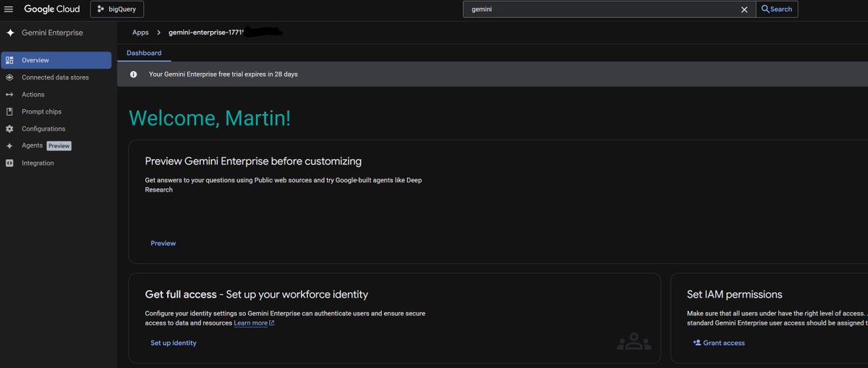Open the main hamburger navigation menu
Screen dimensions: 868x368
[9, 9]
